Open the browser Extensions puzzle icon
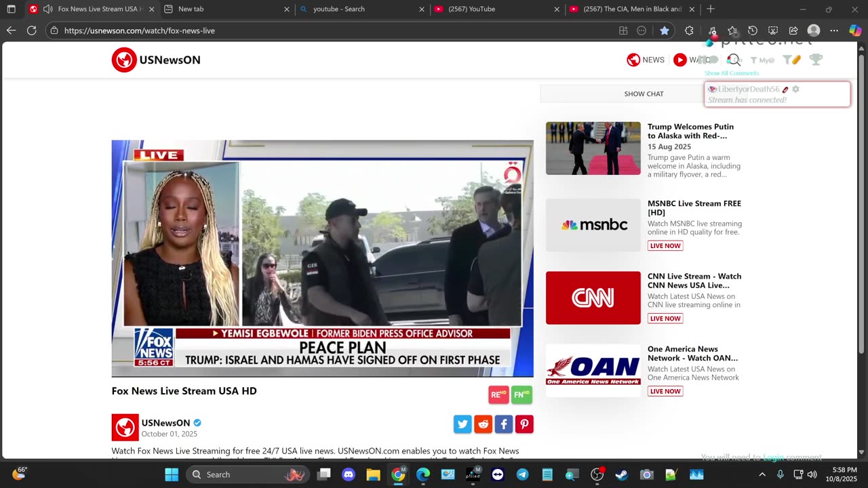Image resolution: width=868 pixels, height=488 pixels. coord(690,30)
